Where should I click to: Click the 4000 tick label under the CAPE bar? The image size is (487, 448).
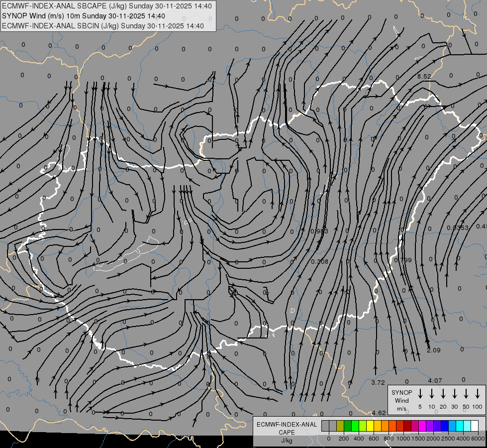tap(463, 439)
